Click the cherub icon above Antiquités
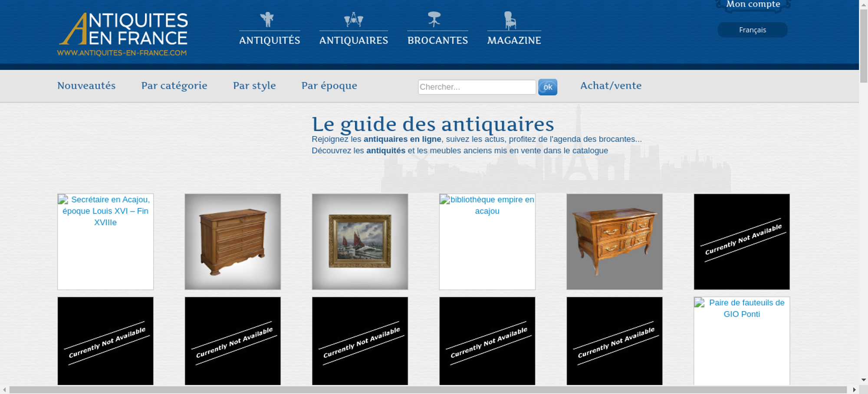 click(267, 20)
